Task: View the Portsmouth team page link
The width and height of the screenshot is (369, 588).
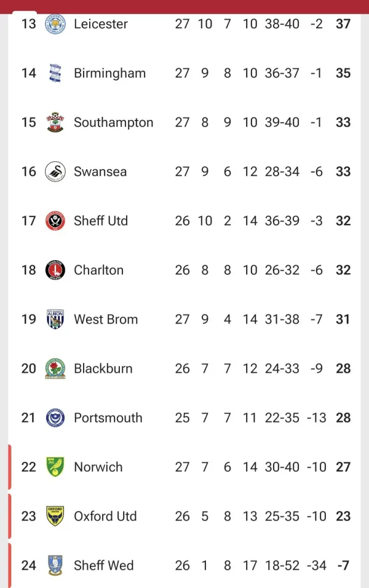Action: tap(108, 418)
